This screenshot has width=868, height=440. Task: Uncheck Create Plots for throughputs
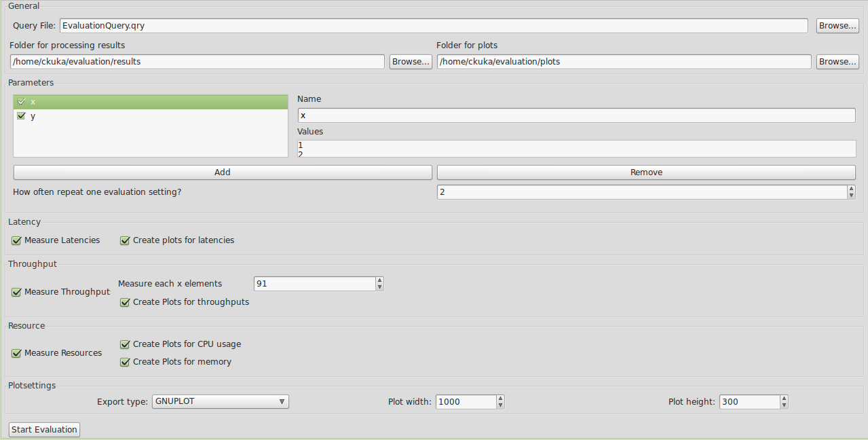125,302
